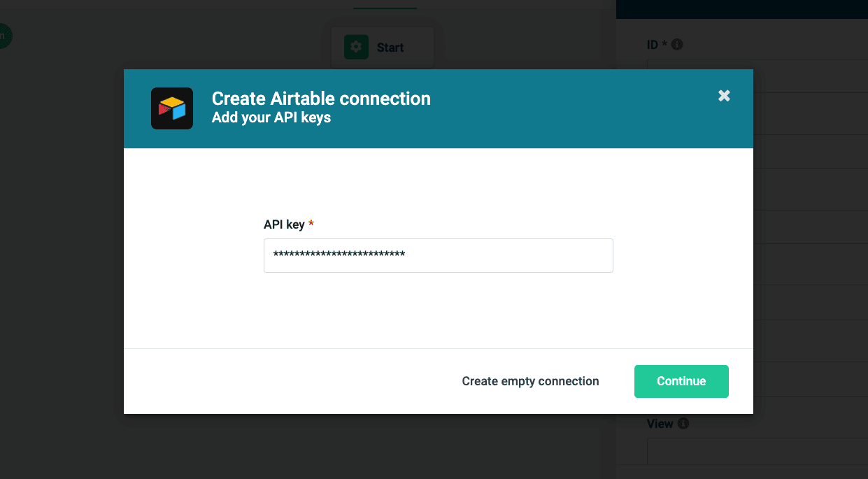
Task: Click the ID label in right panel
Action: click(653, 45)
